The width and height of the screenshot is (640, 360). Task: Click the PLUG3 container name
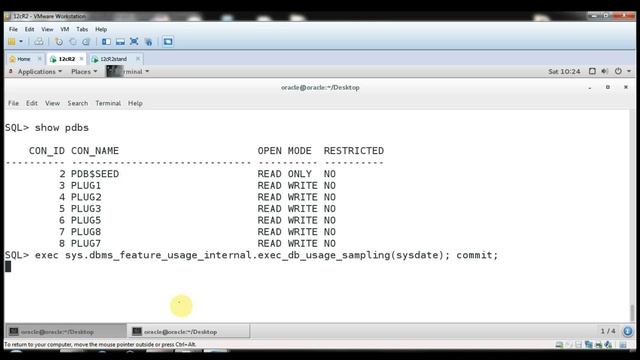86,209
